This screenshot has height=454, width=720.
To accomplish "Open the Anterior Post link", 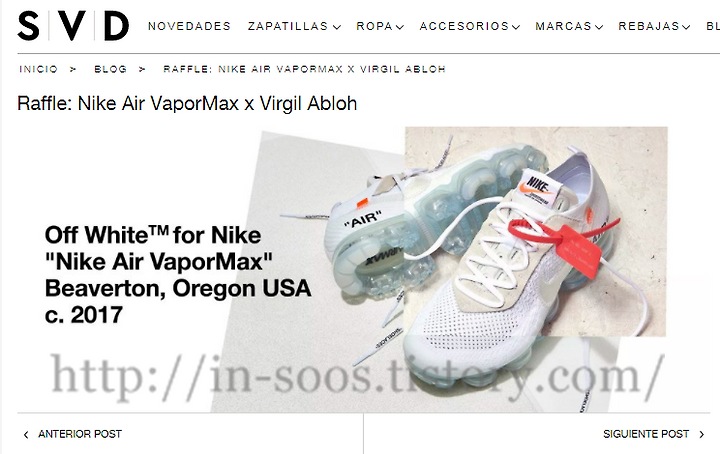I will 80,434.
